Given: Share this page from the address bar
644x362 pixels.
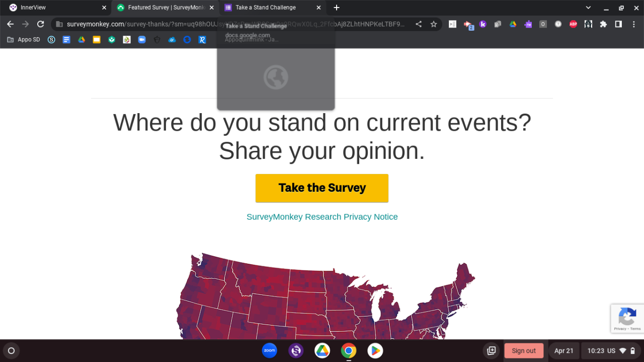Looking at the screenshot, I should coord(419,24).
